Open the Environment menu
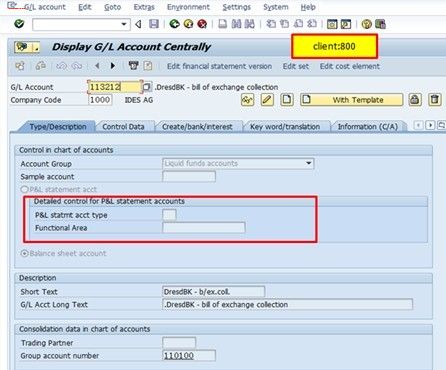Image resolution: width=446 pixels, height=370 pixels. [188, 7]
